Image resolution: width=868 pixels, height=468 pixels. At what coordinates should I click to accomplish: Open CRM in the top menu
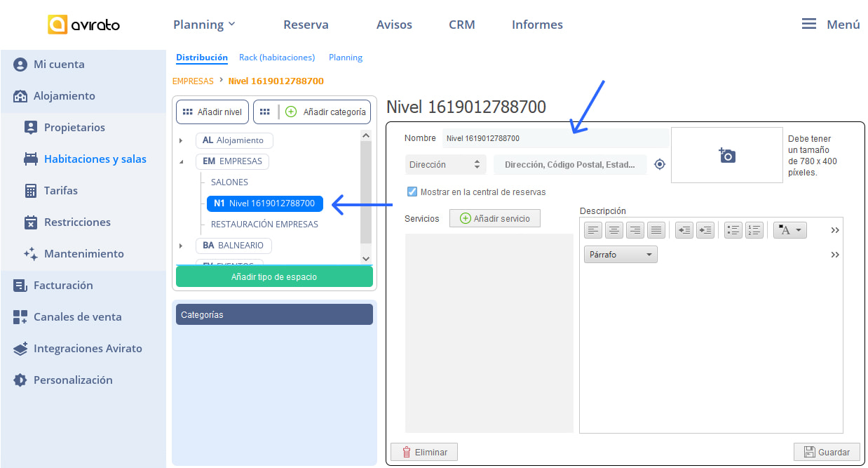point(462,25)
